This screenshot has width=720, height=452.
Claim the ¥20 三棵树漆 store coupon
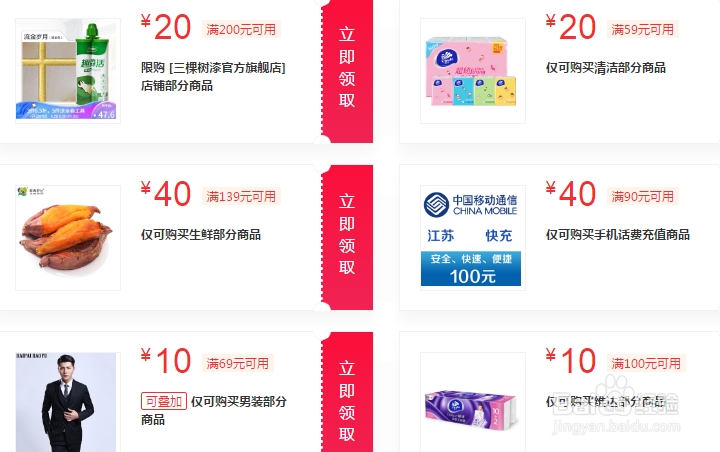(x=347, y=68)
